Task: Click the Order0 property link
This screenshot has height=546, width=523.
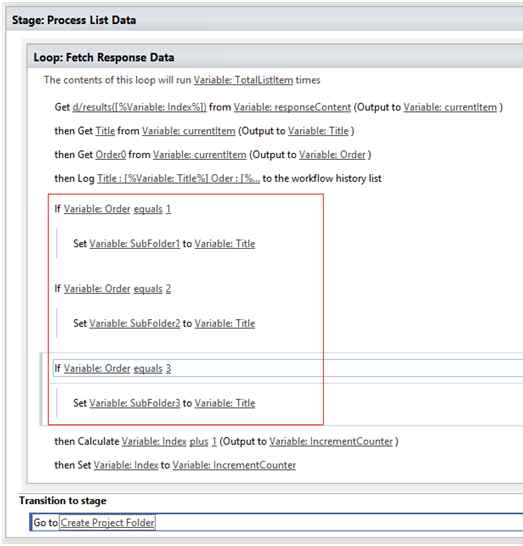Action: (x=111, y=155)
